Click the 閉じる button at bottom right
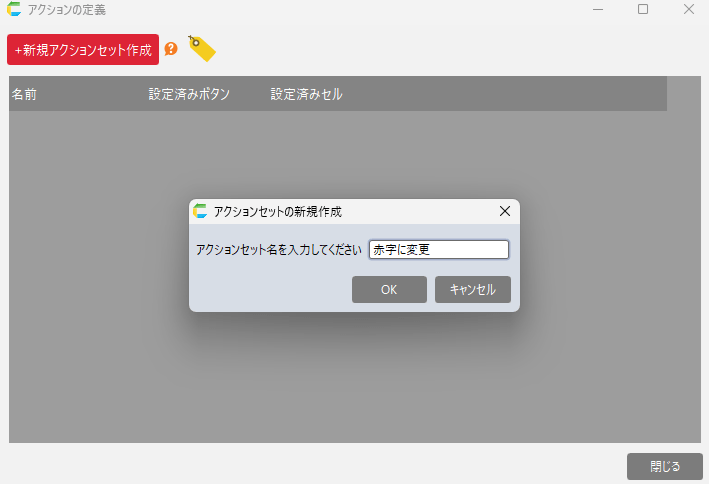Image resolution: width=709 pixels, height=484 pixels. click(665, 466)
